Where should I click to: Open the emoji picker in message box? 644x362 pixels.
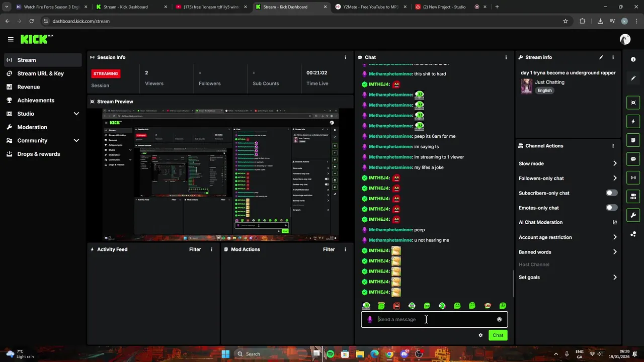[x=499, y=319]
